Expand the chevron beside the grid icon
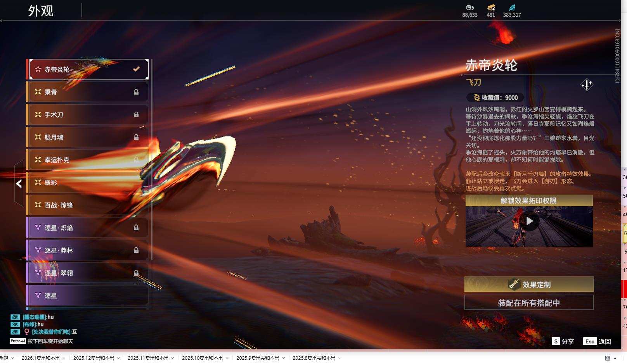This screenshot has width=627, height=364. [615, 358]
